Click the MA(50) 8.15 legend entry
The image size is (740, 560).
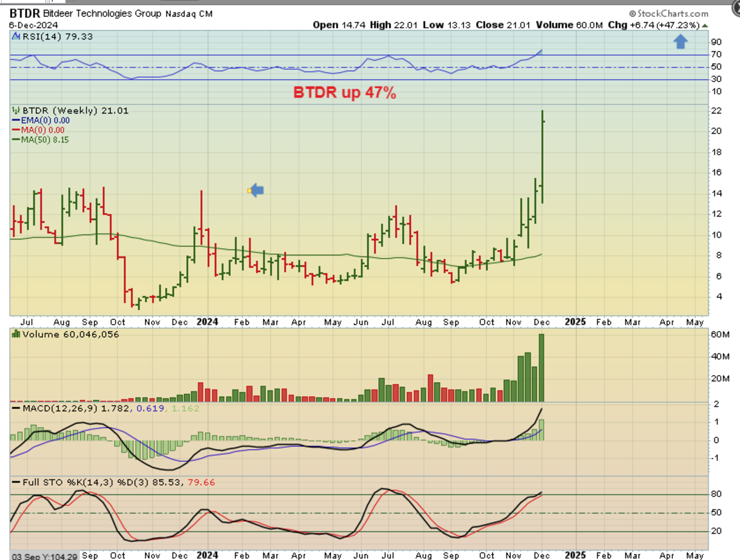coord(41,140)
